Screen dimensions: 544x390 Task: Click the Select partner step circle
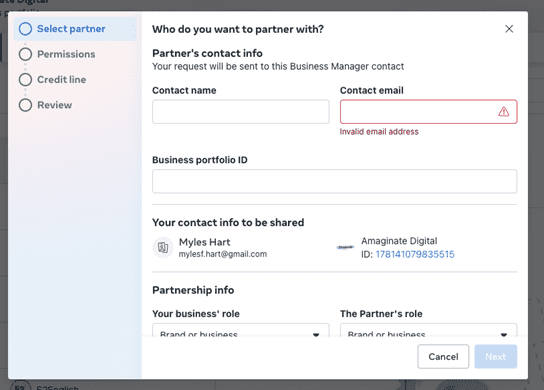25,29
